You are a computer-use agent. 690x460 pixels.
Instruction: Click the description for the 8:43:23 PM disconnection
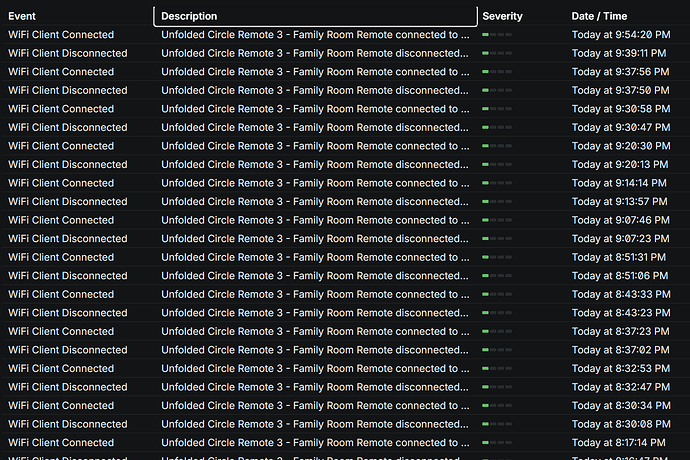[x=315, y=312]
